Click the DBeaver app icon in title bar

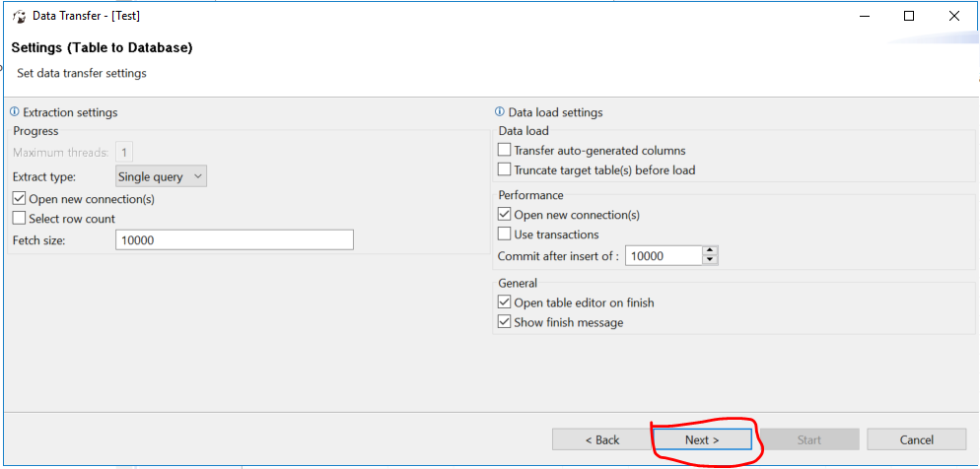click(x=20, y=17)
